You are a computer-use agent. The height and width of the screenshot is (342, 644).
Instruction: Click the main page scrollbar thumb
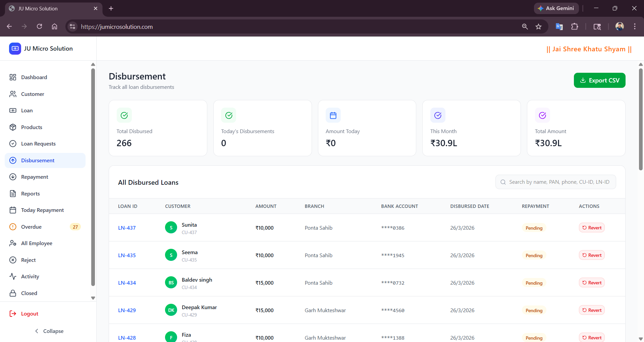(x=641, y=119)
